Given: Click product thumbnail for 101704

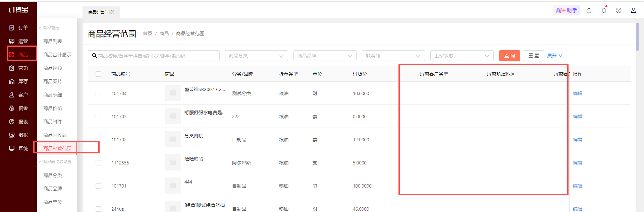Looking at the screenshot, I should (x=173, y=93).
